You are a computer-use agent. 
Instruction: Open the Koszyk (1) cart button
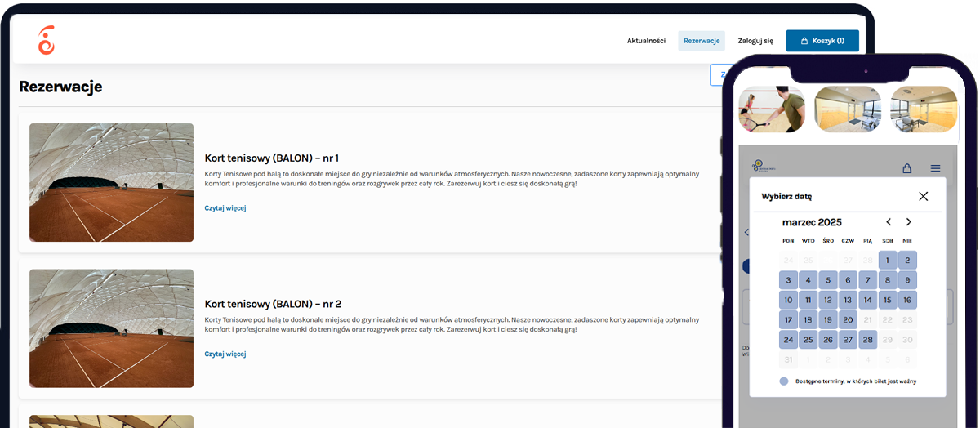822,41
